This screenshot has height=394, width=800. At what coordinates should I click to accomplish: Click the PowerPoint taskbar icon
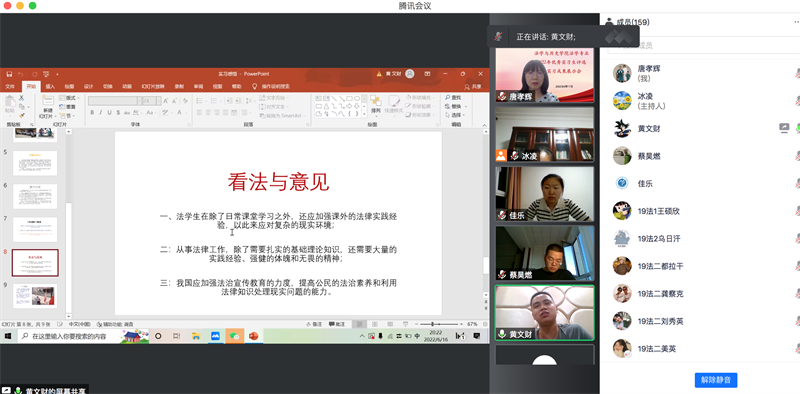coord(254,336)
